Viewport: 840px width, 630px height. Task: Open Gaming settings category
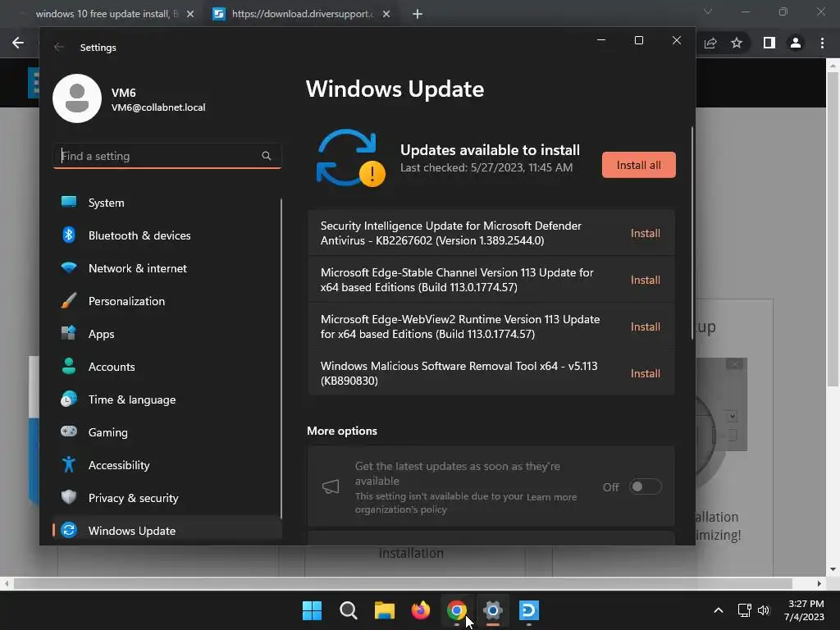[x=167, y=431]
